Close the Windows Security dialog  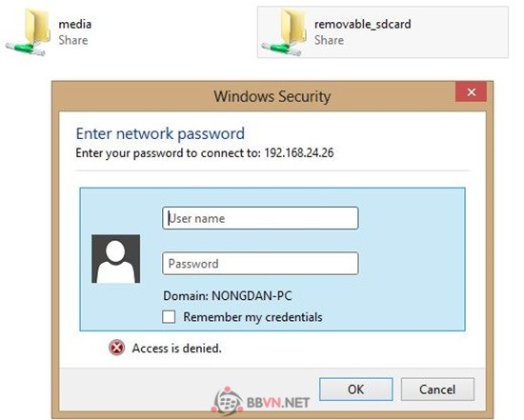point(472,91)
